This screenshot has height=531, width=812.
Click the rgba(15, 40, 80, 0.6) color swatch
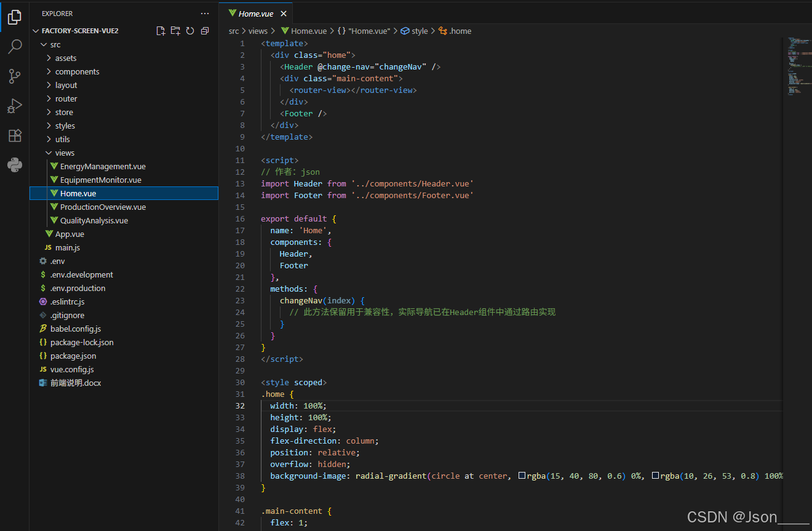click(522, 476)
